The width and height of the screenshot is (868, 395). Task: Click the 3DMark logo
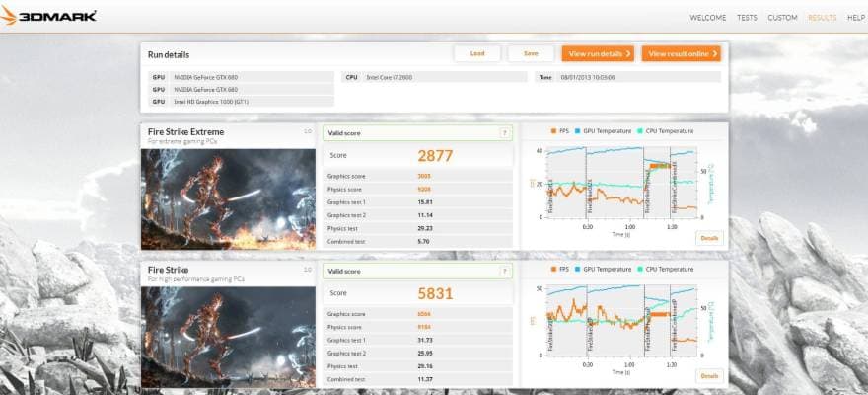(48, 16)
